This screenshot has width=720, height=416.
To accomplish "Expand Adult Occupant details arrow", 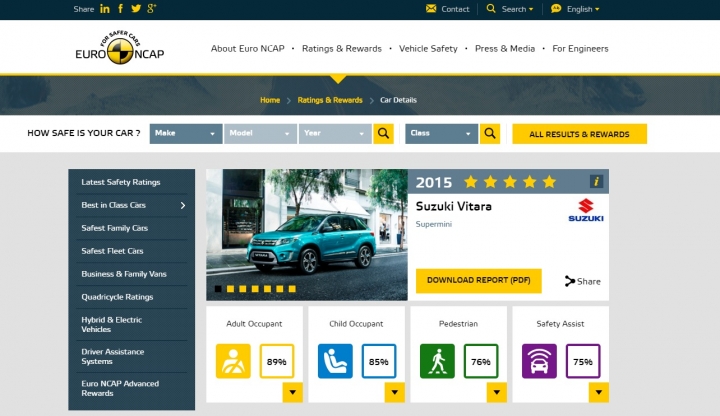I will [x=292, y=392].
